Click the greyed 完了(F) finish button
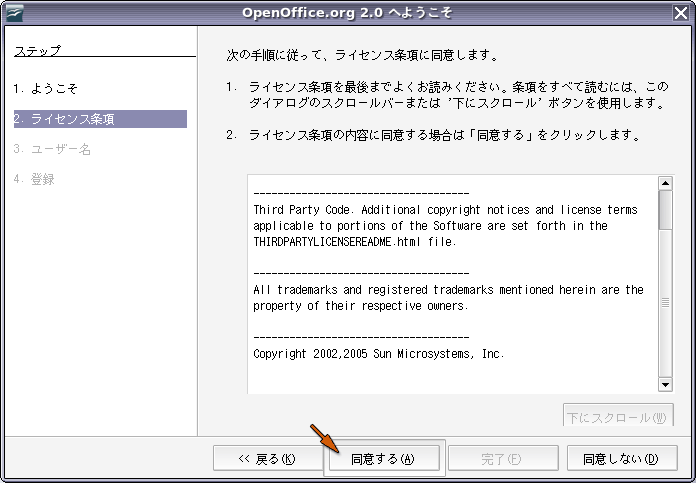696x483 pixels. coord(503,458)
